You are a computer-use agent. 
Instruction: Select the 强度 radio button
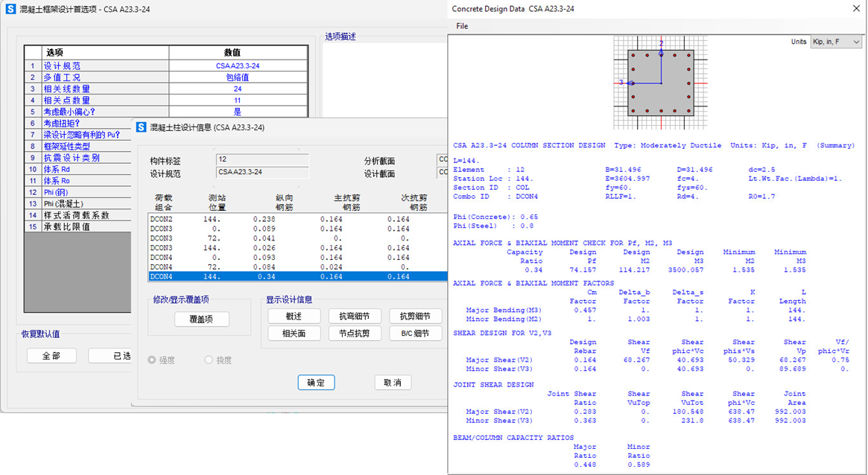point(152,360)
